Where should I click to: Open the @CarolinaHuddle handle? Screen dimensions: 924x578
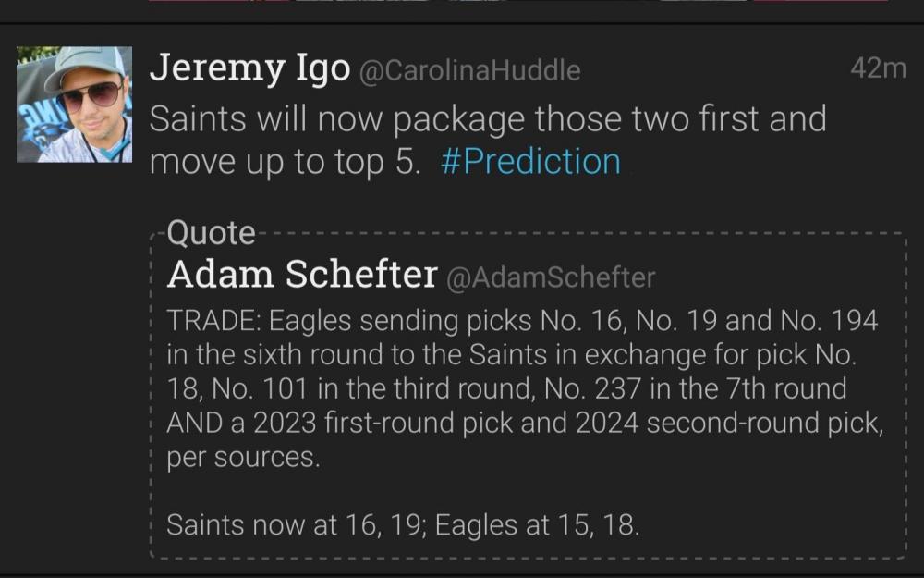(468, 72)
